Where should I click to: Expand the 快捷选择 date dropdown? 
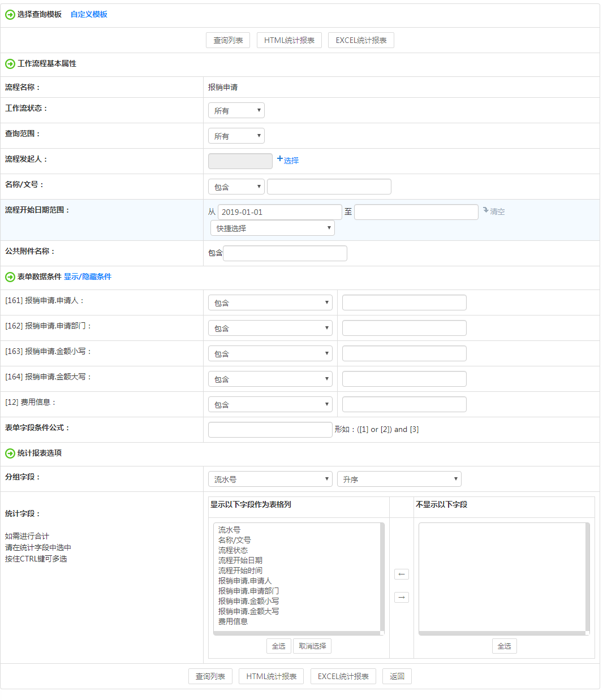272,228
